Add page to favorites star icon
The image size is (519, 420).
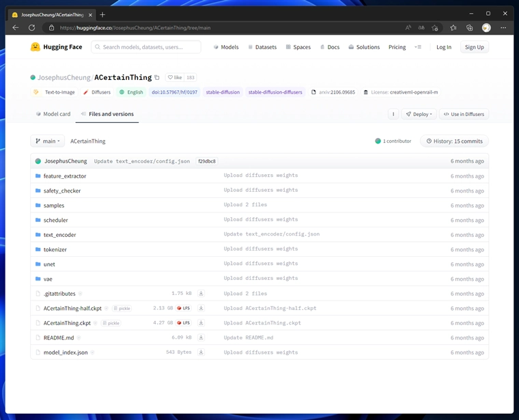pyautogui.click(x=435, y=28)
